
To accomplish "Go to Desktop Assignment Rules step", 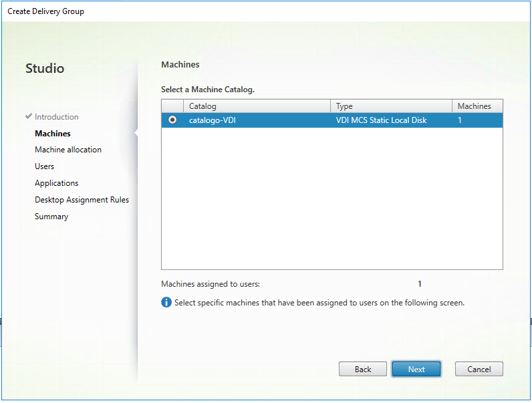I will coord(82,200).
